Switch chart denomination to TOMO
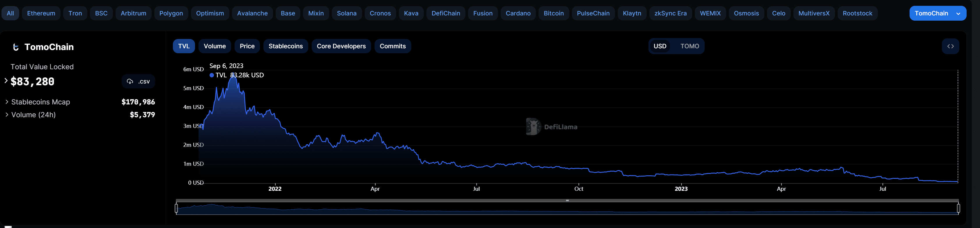 pos(689,46)
